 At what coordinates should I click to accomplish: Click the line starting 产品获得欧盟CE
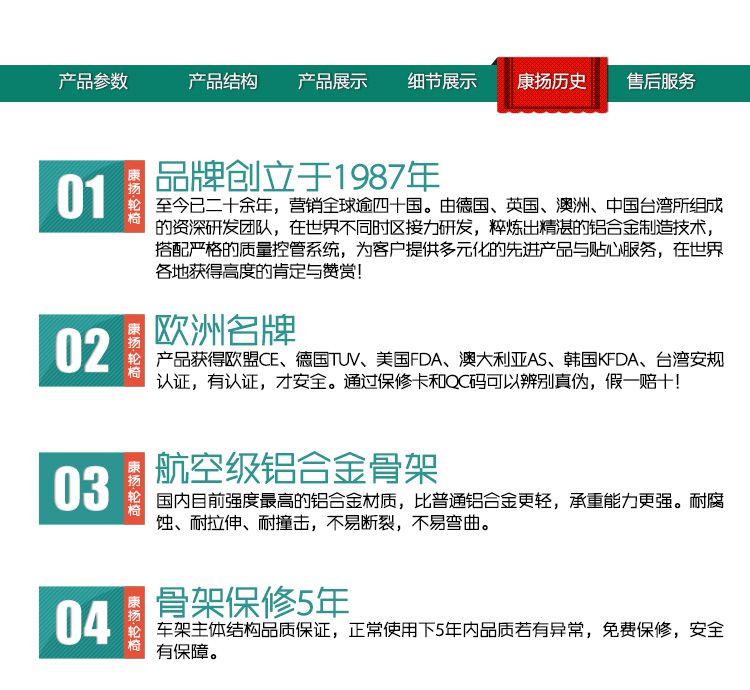click(x=440, y=360)
